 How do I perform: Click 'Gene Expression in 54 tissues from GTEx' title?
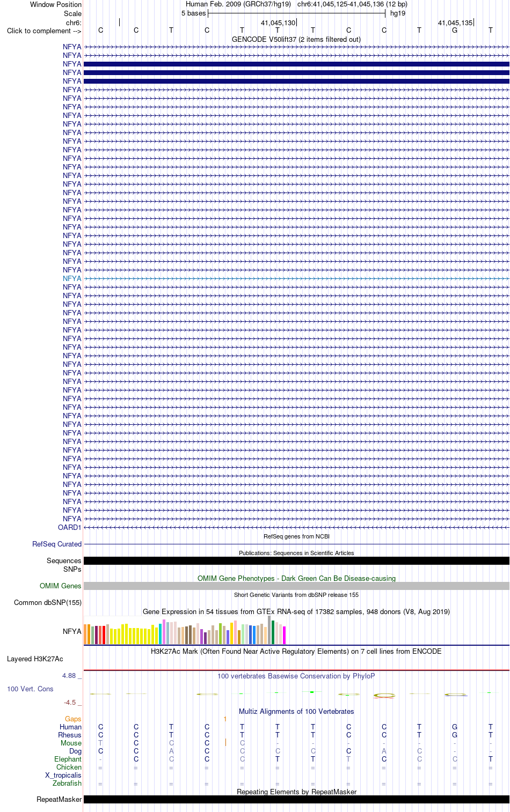pyautogui.click(x=296, y=611)
